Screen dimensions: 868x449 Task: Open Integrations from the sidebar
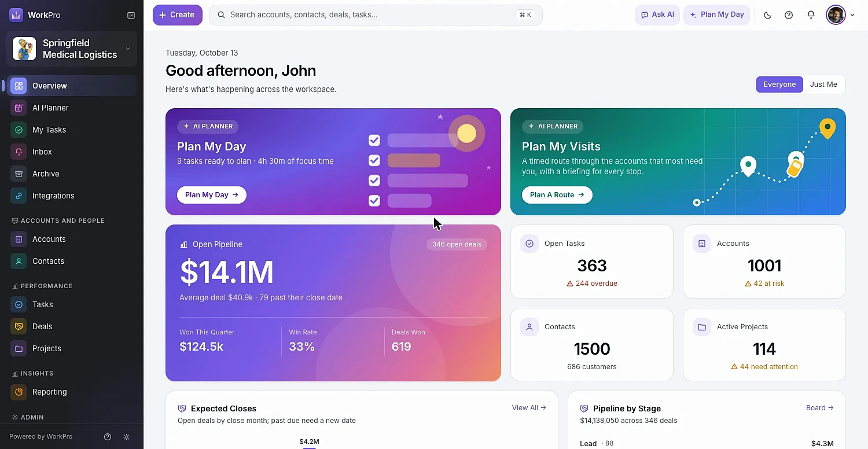click(72, 196)
